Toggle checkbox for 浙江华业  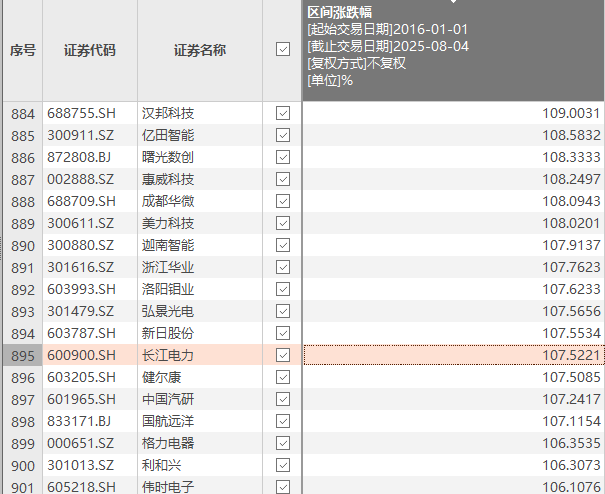tap(283, 267)
